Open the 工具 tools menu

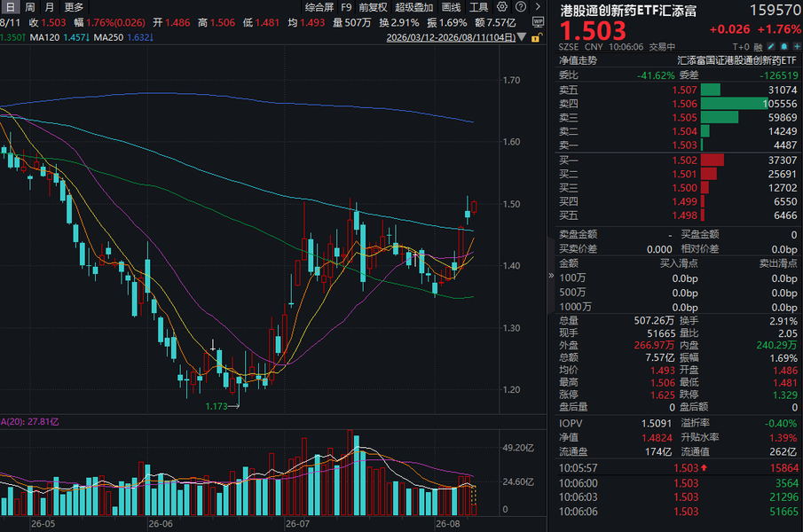(x=478, y=7)
